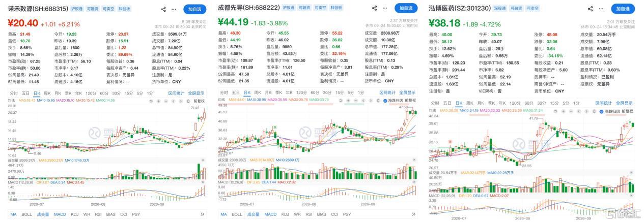Open 前复权 adjustment dropdown in 成都先导 chart
The image size is (644, 222).
[x=411, y=100]
